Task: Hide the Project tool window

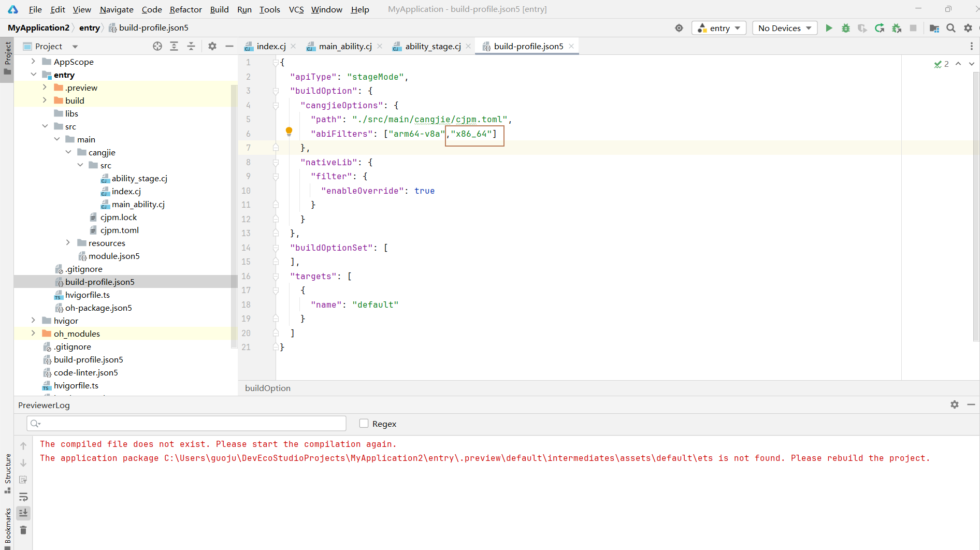Action: [229, 46]
